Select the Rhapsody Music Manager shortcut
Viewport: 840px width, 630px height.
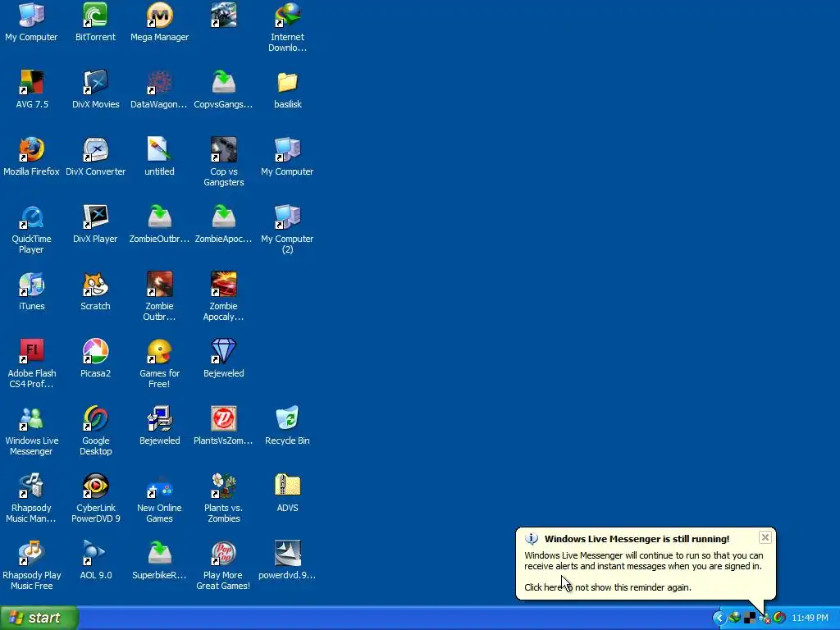32,499
